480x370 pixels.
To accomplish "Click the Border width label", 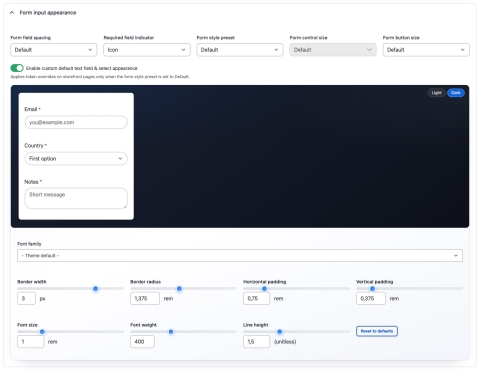I will pyautogui.click(x=32, y=282).
